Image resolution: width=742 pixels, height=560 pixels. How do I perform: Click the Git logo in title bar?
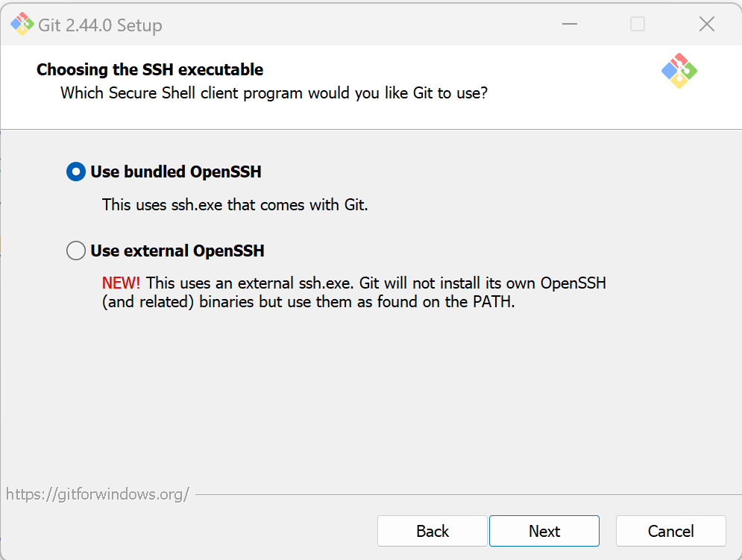[x=22, y=25]
